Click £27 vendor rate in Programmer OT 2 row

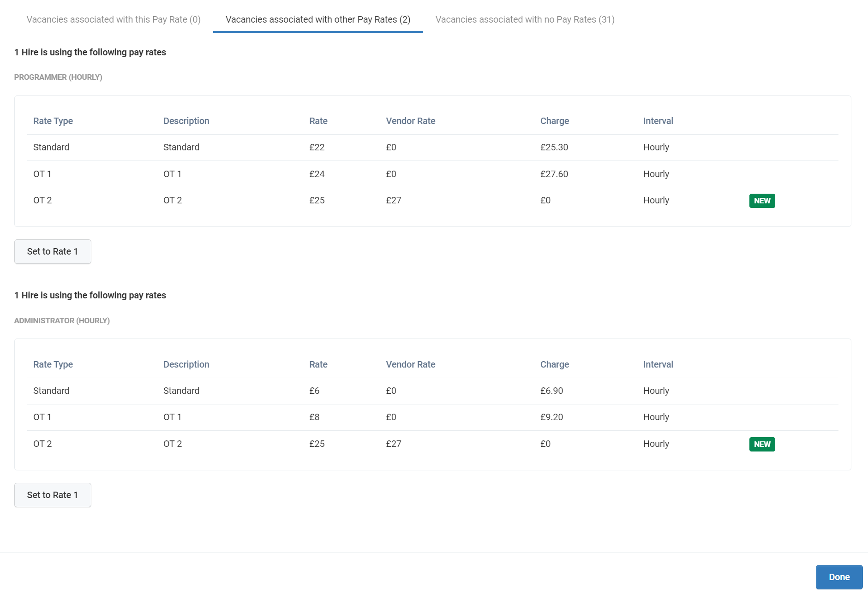[394, 200]
